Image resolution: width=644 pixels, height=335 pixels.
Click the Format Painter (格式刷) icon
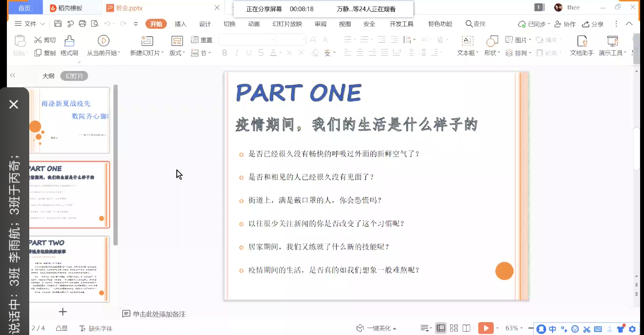pyautogui.click(x=69, y=41)
